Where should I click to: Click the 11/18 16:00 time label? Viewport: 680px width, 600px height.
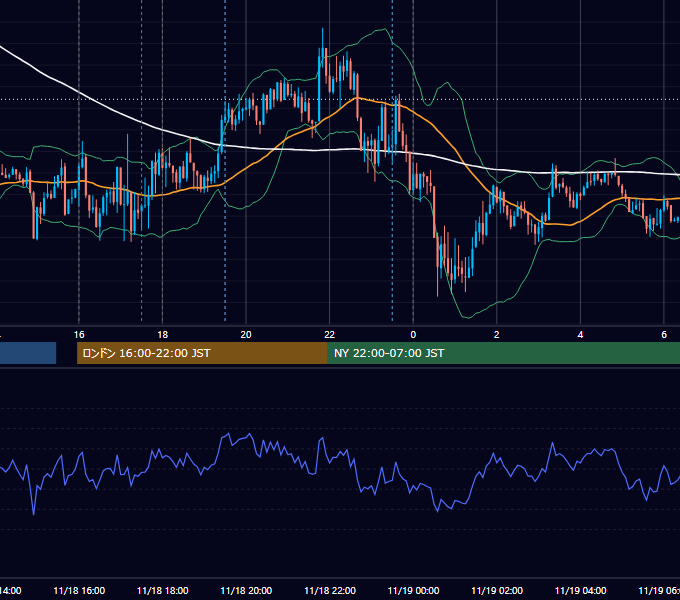click(x=79, y=591)
